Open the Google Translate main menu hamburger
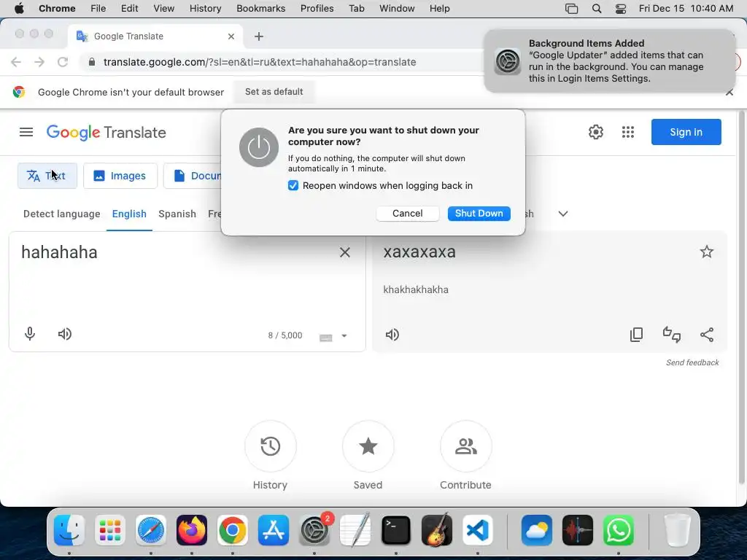This screenshot has height=560, width=747. (26, 133)
